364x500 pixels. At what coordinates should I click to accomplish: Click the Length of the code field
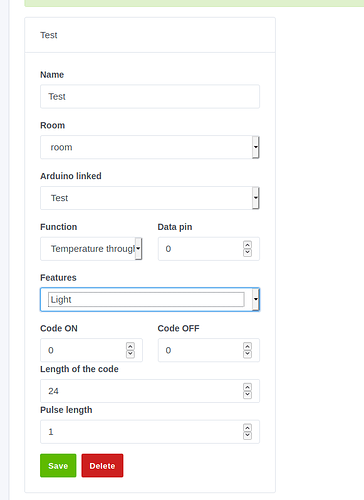click(x=150, y=391)
